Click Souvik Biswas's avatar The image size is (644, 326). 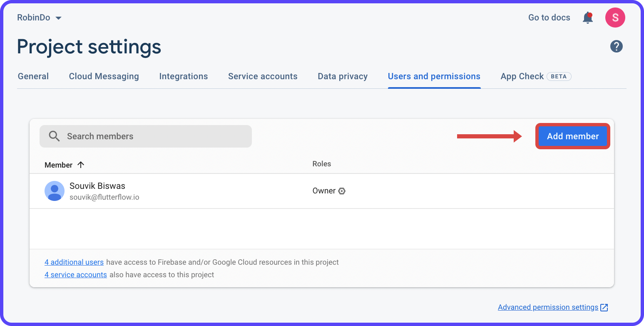55,191
